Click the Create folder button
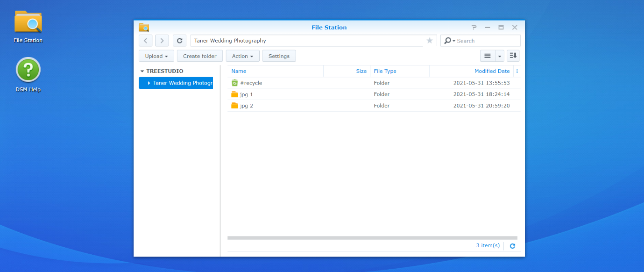 click(x=199, y=56)
